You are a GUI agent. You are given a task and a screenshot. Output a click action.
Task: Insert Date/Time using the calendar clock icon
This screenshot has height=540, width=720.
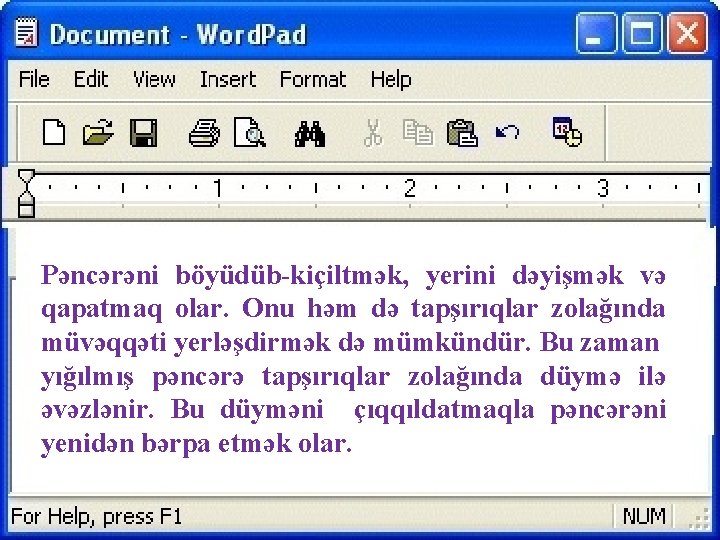coord(567,132)
